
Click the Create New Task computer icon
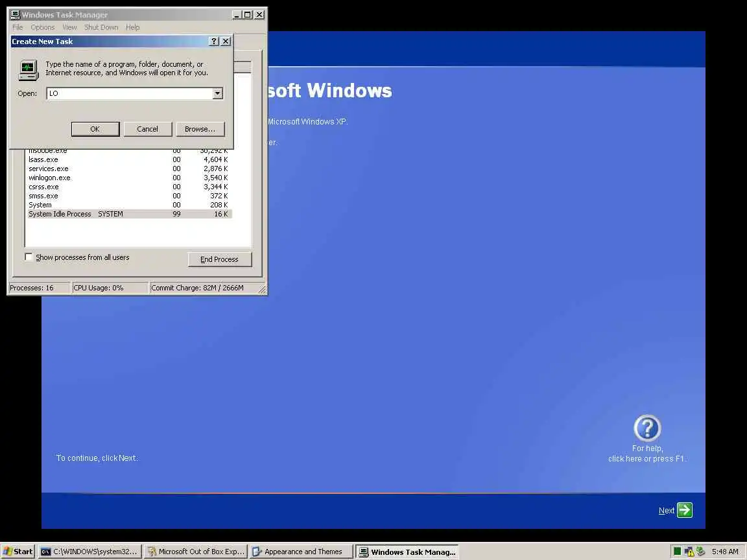[28, 70]
